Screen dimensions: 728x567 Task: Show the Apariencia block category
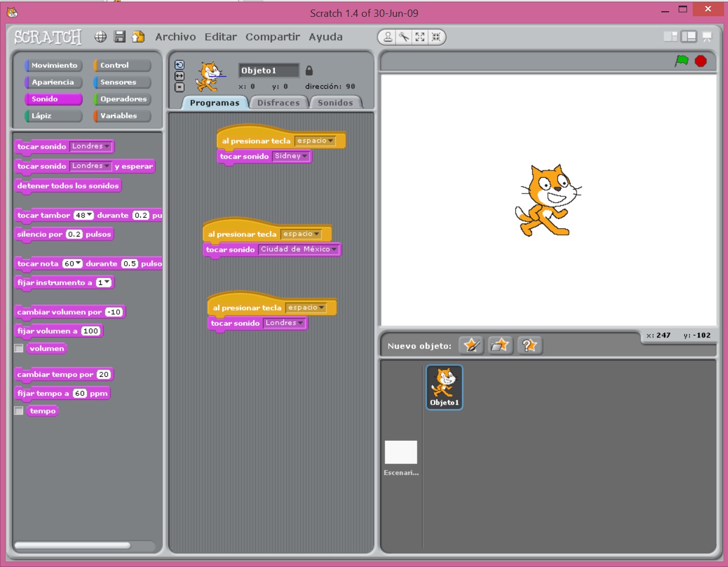54,82
